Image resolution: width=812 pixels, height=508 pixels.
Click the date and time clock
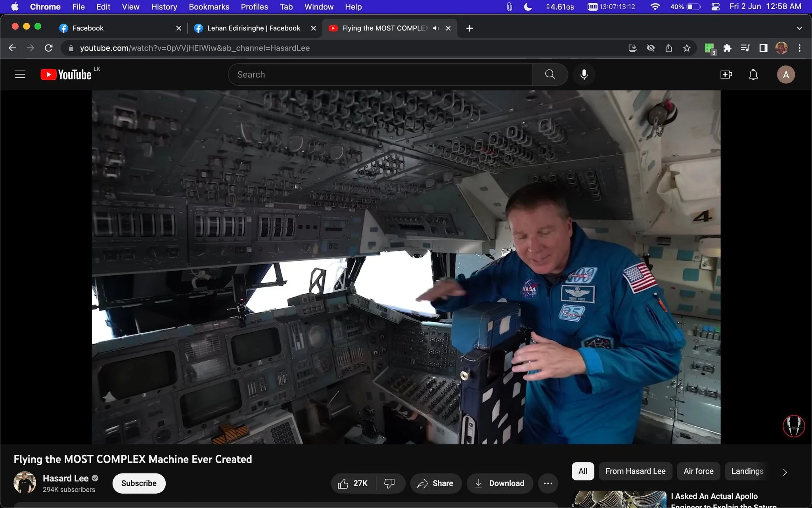(x=765, y=7)
